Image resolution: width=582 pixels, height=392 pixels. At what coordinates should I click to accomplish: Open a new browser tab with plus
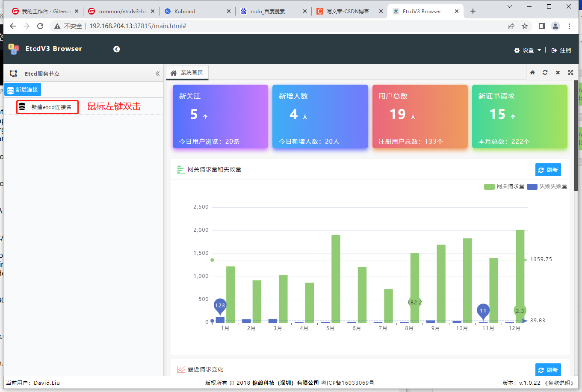tap(473, 11)
